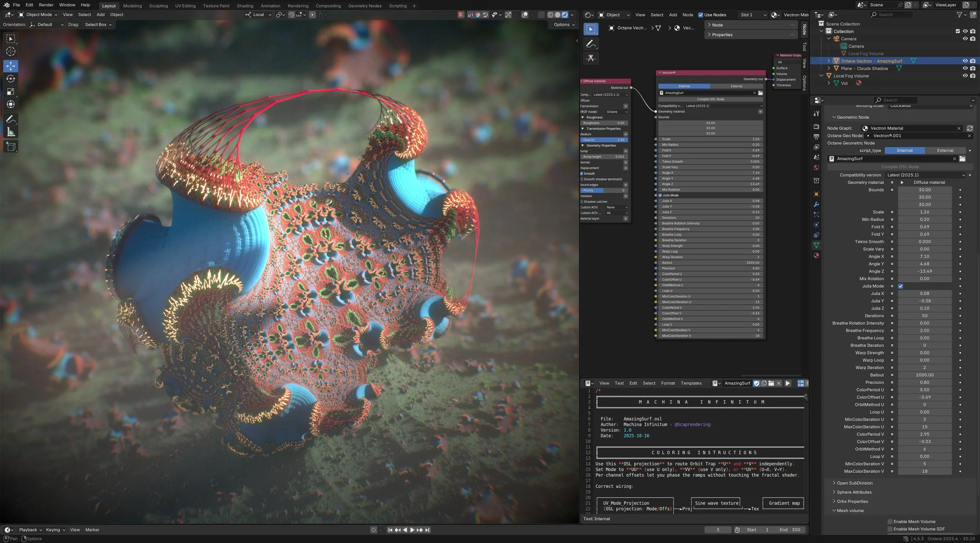Enable the Mesh Volume checkbox
This screenshot has height=543, width=980.
pyautogui.click(x=890, y=521)
